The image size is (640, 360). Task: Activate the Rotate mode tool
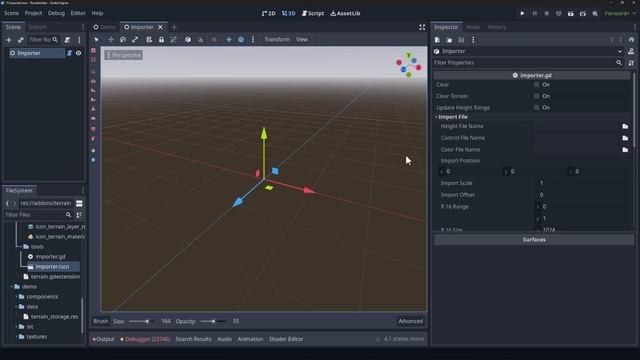pos(123,40)
